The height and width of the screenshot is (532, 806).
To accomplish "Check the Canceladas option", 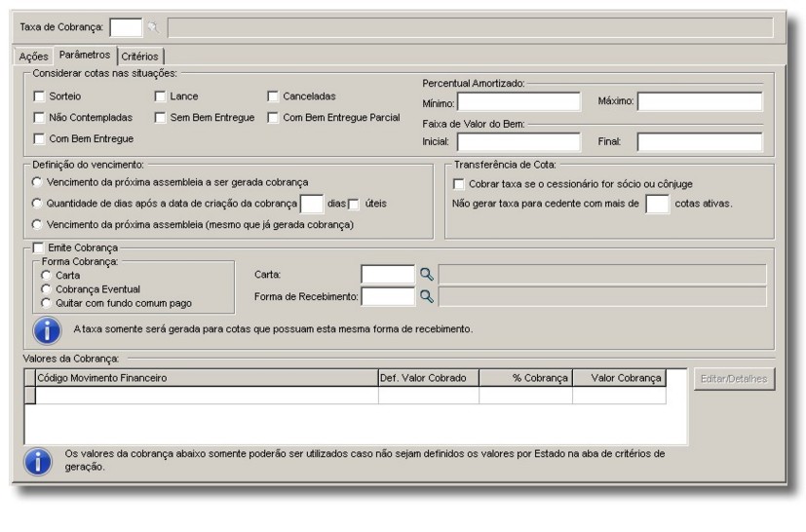I will point(273,96).
